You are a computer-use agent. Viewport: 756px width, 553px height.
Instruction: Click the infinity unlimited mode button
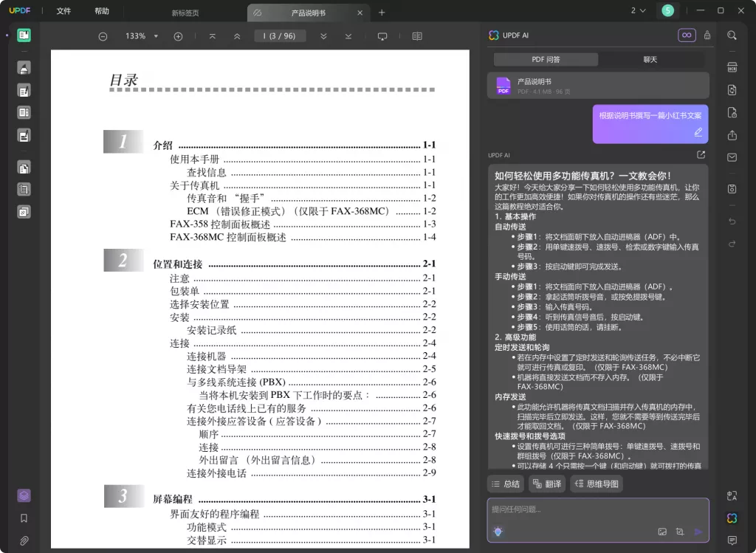[687, 35]
